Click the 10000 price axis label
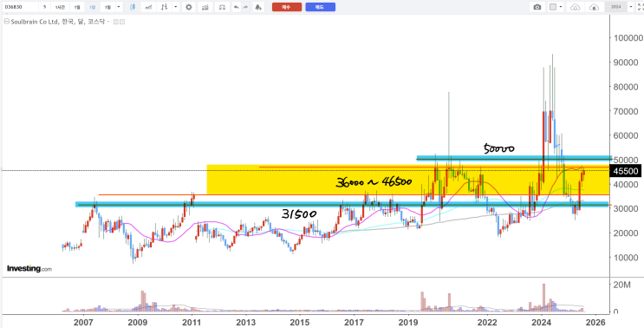Screen dimensions: 644x328 626,258
